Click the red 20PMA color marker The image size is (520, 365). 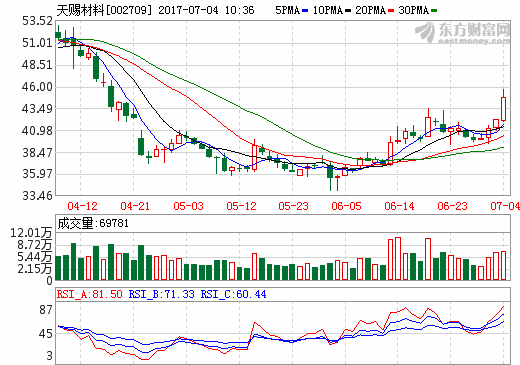coord(391,11)
